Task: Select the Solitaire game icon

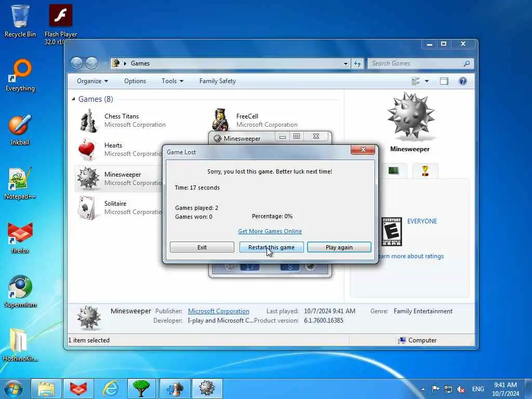Action: 87,208
